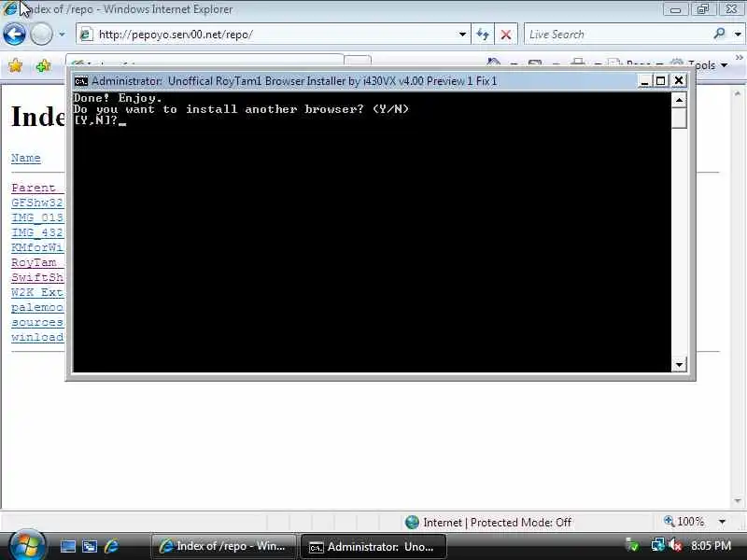
Task: Click the 100% zoom level button
Action: 684,522
